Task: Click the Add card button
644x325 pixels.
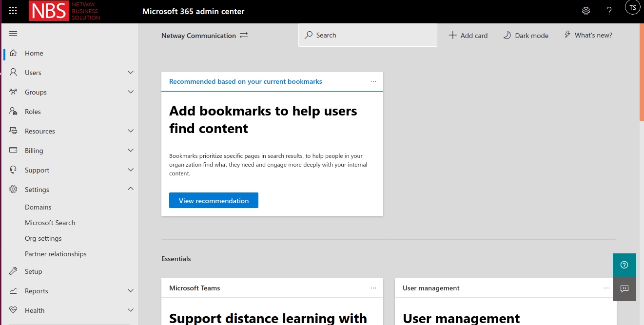Action: point(468,36)
